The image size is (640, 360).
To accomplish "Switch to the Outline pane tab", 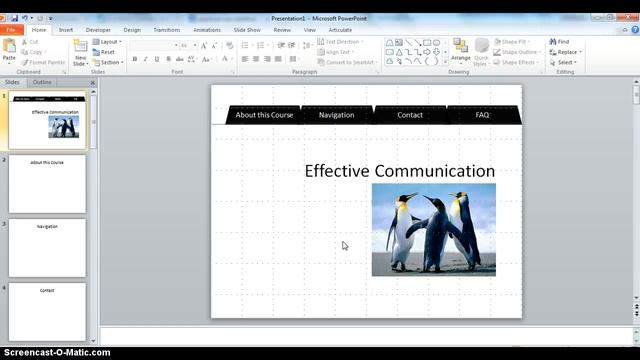I will click(42, 82).
